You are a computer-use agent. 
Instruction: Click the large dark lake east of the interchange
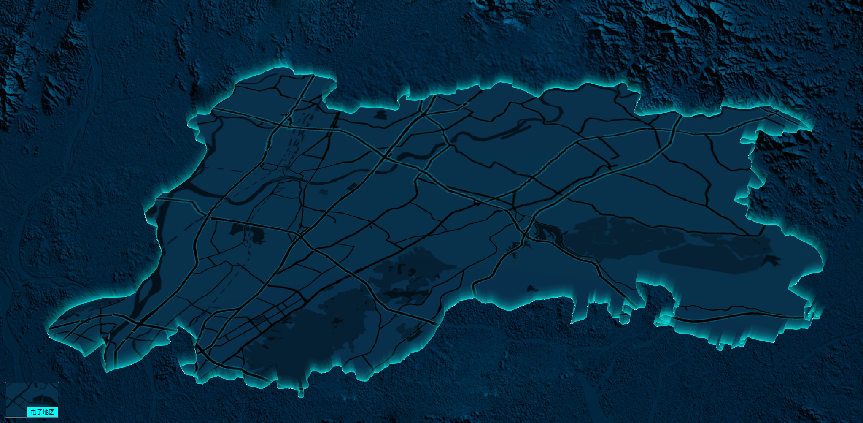622,238
